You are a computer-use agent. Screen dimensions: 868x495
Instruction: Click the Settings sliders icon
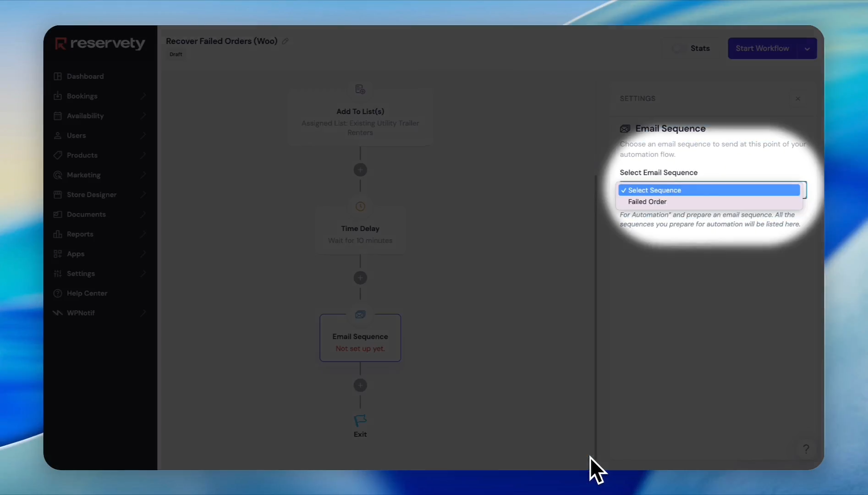pos(58,273)
